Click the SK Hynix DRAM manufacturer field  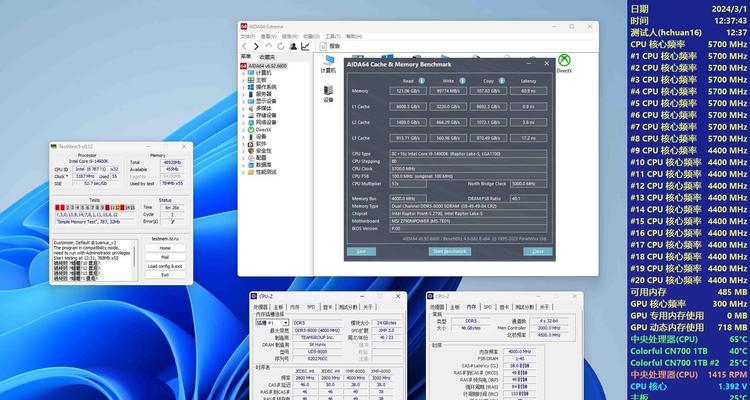tap(316, 345)
